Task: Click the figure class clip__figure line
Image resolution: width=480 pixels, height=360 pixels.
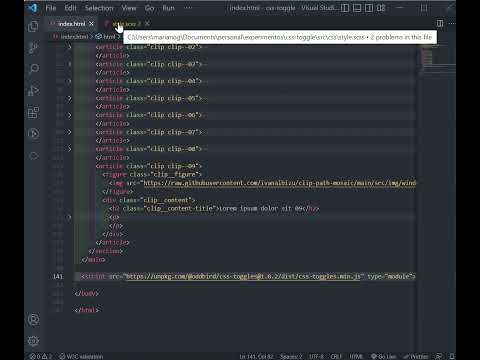Action: [x=152, y=174]
